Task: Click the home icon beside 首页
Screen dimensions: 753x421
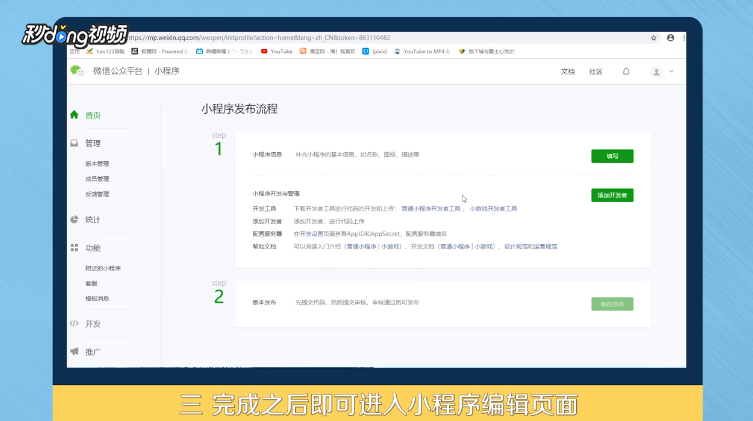Action: [74, 115]
